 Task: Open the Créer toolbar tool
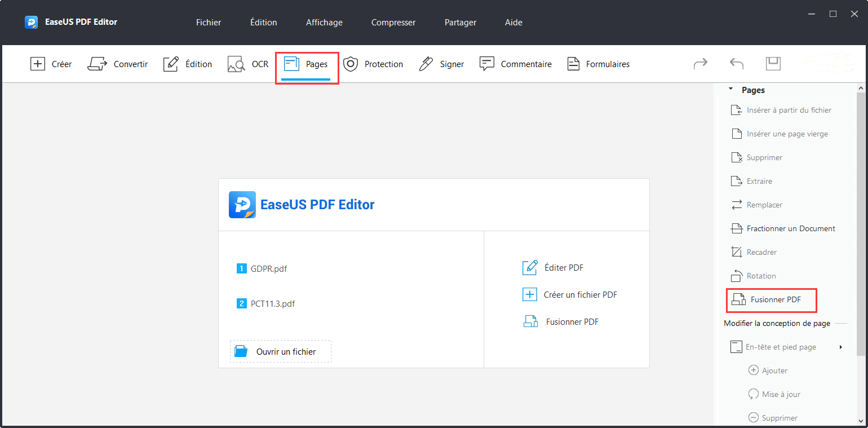(51, 64)
